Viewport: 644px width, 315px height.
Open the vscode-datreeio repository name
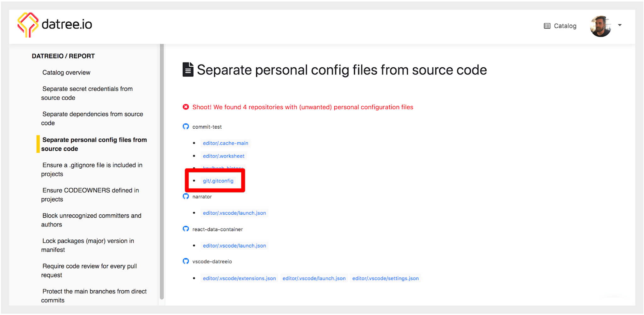(212, 262)
